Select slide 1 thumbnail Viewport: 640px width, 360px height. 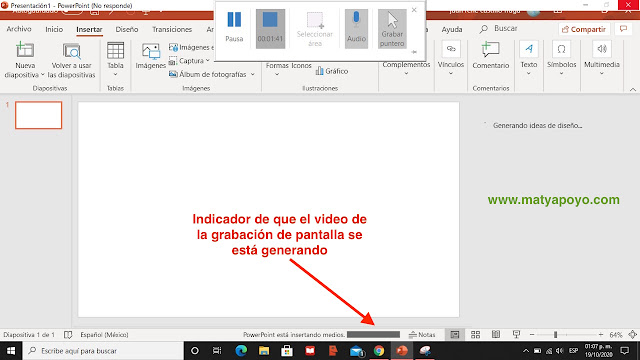tap(38, 115)
